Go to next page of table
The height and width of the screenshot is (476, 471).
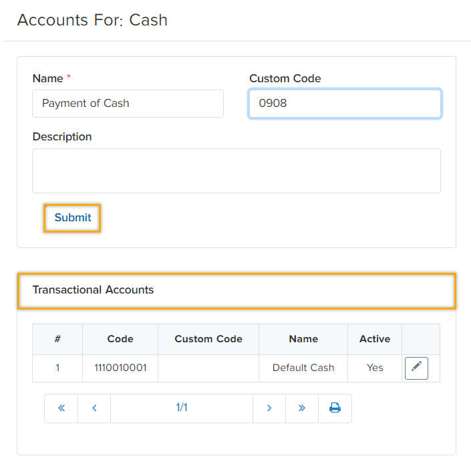point(269,408)
